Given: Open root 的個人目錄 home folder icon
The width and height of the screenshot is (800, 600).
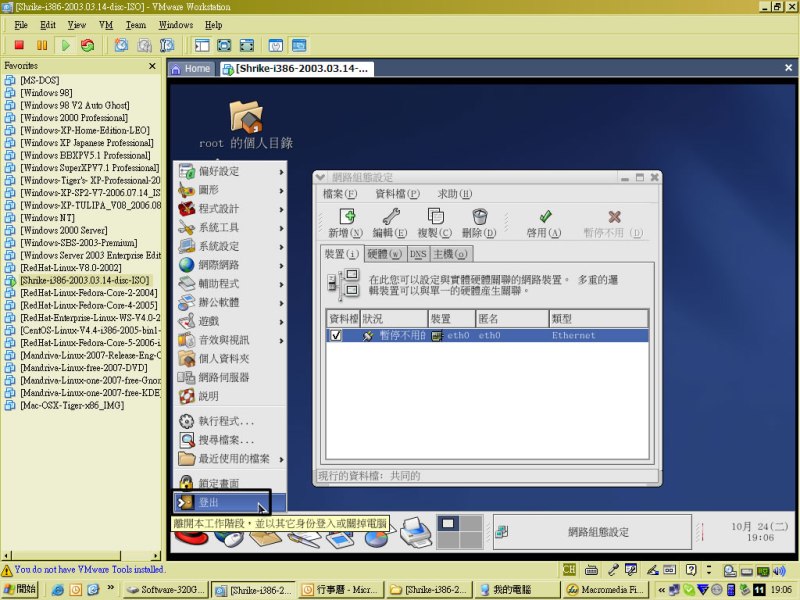Looking at the screenshot, I should pos(246,116).
